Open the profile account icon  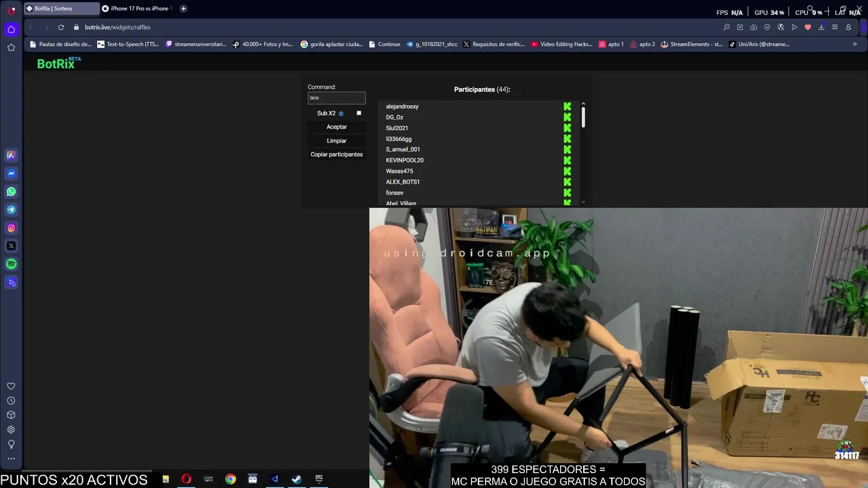(x=848, y=27)
